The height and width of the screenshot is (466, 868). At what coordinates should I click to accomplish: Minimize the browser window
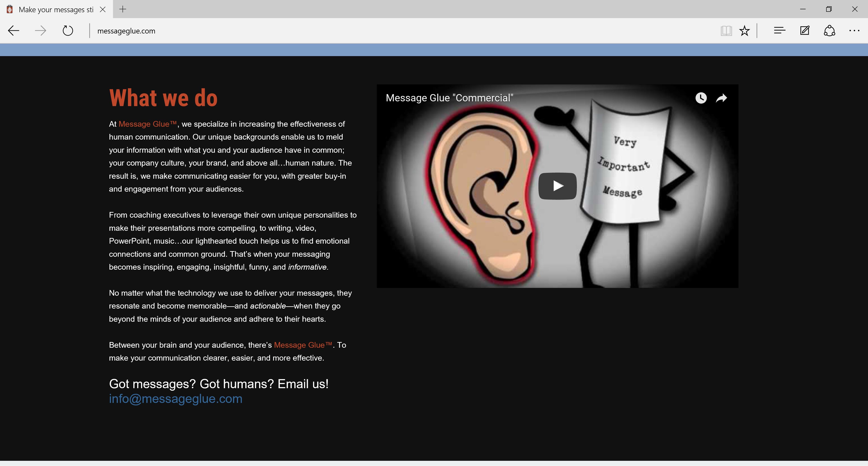(803, 9)
